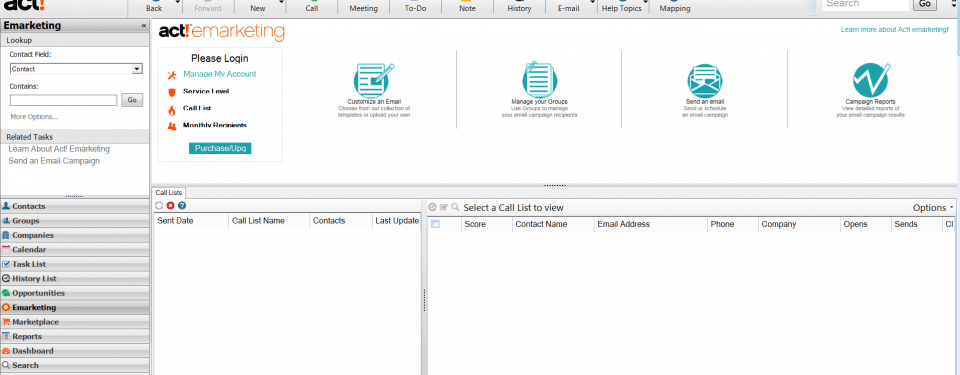The image size is (960, 375).
Task: Collapse the Emarketing sidebar panel
Action: (144, 26)
